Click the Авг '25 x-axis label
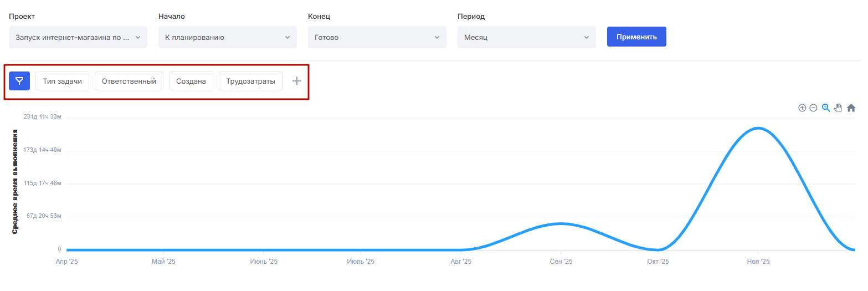Screen dimensions: 868x291 (x=461, y=261)
